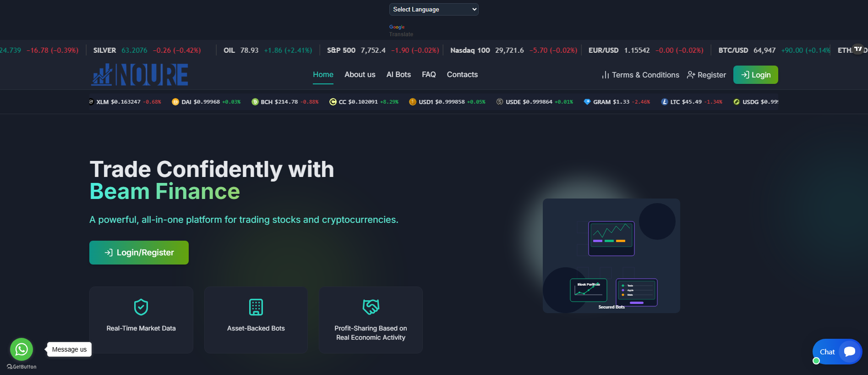Click the Asset-Backed Bots label
Screen dimensions: 868x375
coord(256,328)
